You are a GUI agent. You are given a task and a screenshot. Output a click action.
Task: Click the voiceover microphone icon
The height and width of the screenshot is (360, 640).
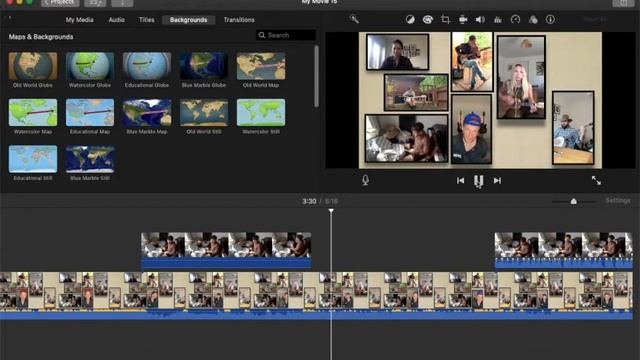point(365,180)
